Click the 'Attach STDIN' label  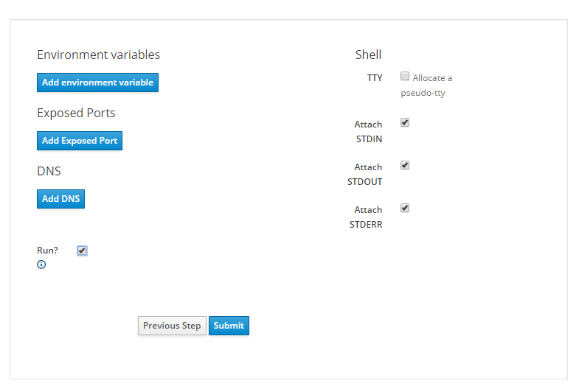368,132
